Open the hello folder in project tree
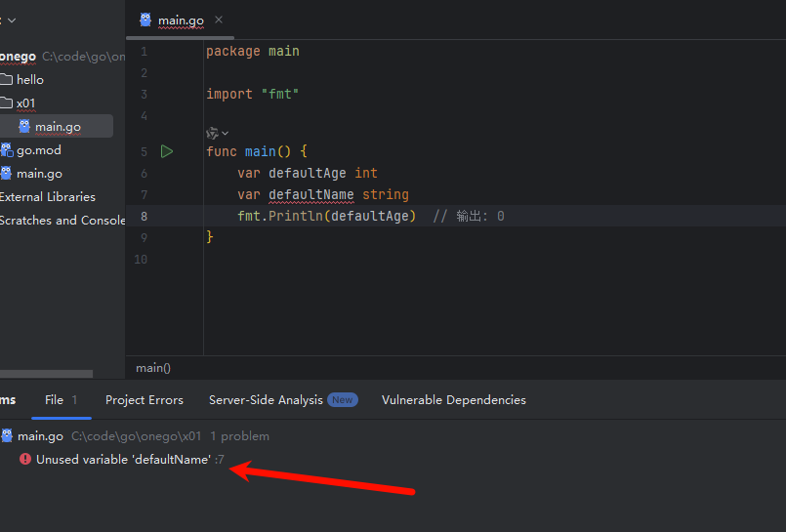Image resolution: width=786 pixels, height=532 pixels. [x=30, y=80]
